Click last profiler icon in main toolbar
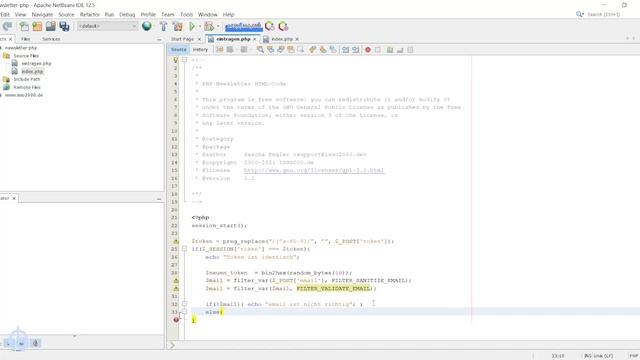Screen dimensions: 640x360 (283, 27)
